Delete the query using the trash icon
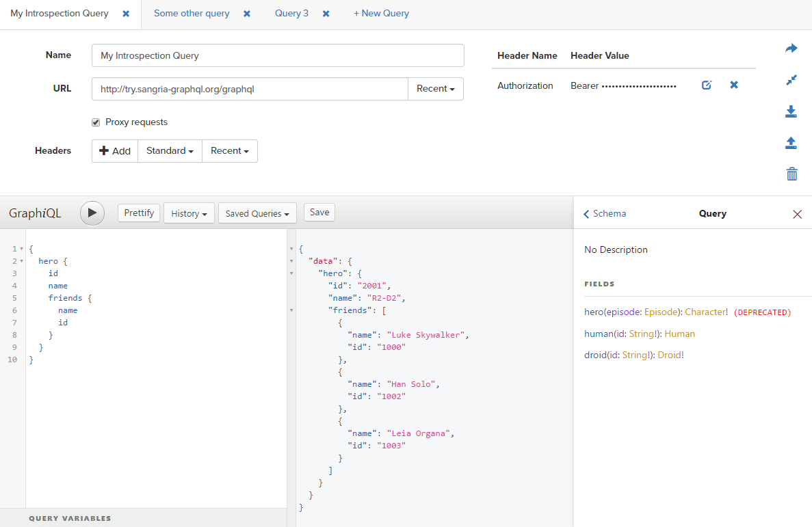812x527 pixels. click(791, 174)
